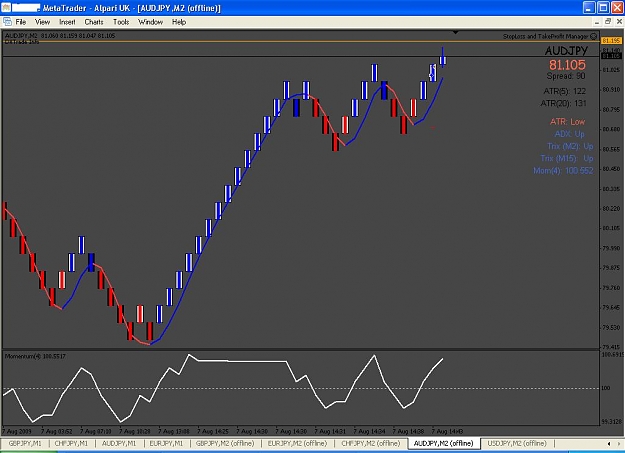
Task: Click the ATR: Low indicator text
Action: 567,122
